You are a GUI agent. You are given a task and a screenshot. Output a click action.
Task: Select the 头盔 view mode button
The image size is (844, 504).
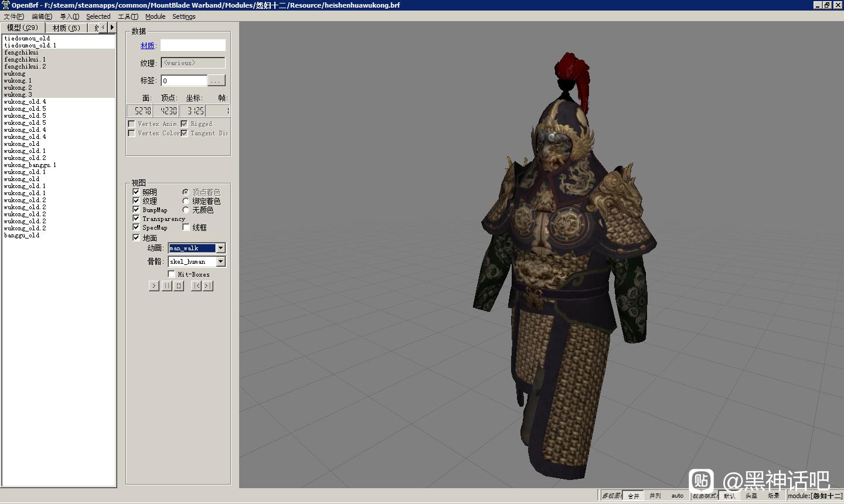pyautogui.click(x=751, y=496)
